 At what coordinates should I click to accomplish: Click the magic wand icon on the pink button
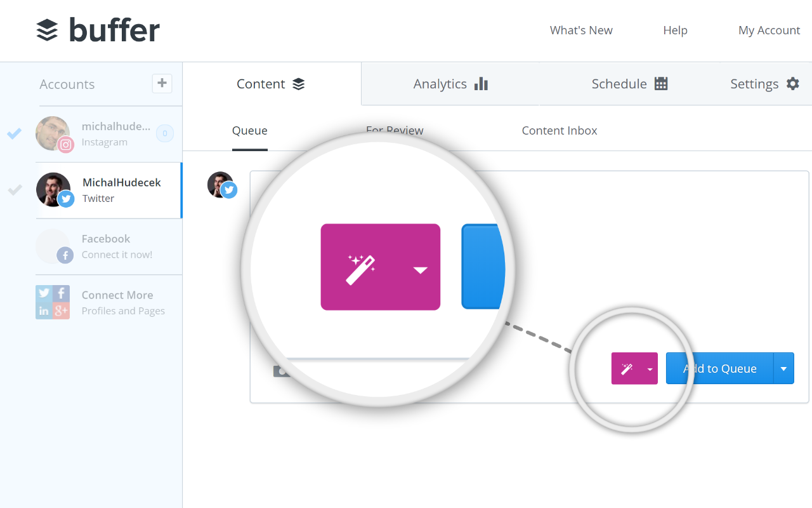pos(627,369)
